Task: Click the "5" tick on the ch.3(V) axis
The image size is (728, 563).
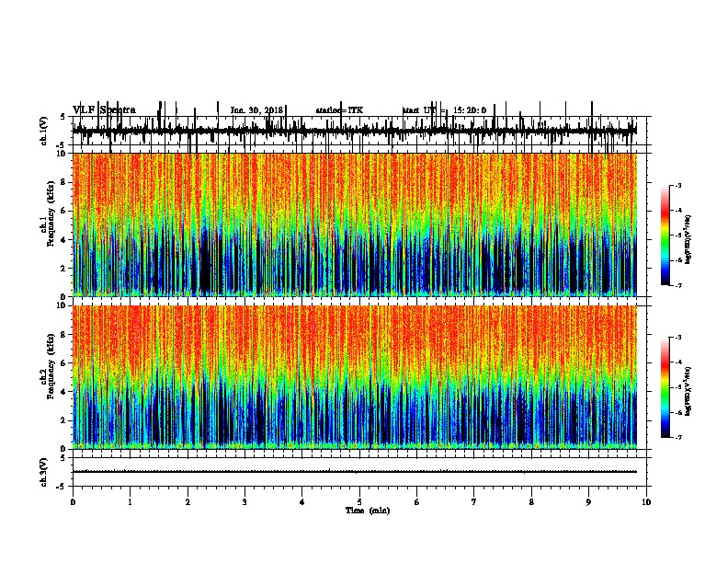Action: tap(63, 458)
